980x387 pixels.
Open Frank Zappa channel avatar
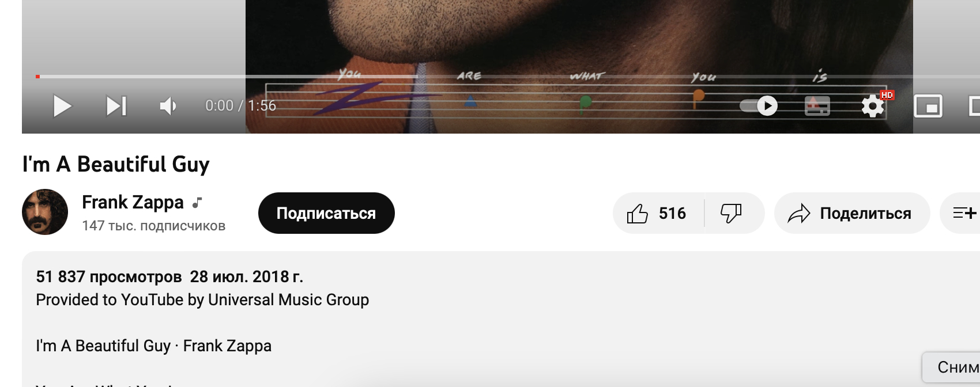[45, 212]
